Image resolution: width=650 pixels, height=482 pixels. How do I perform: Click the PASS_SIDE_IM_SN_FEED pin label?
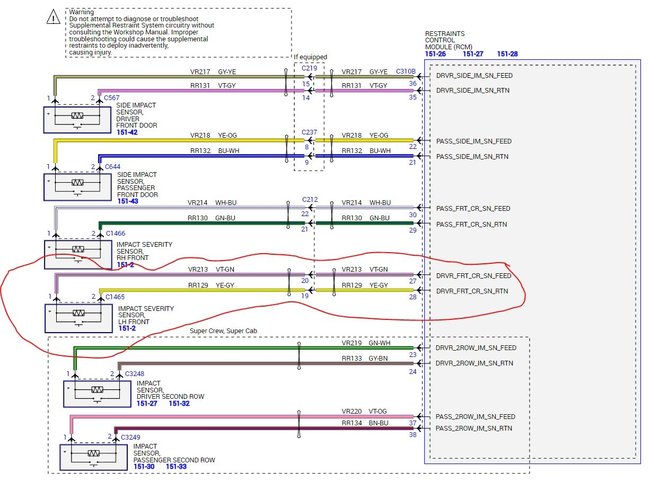[474, 141]
